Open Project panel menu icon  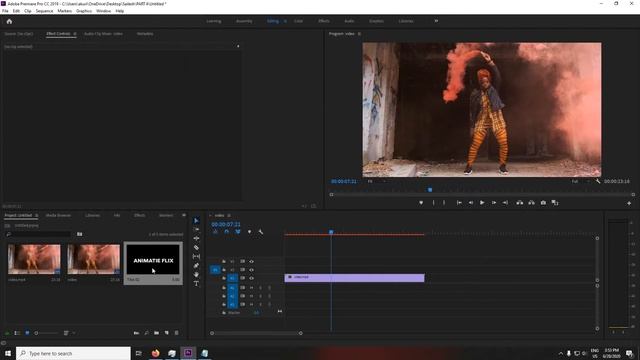click(x=36, y=216)
